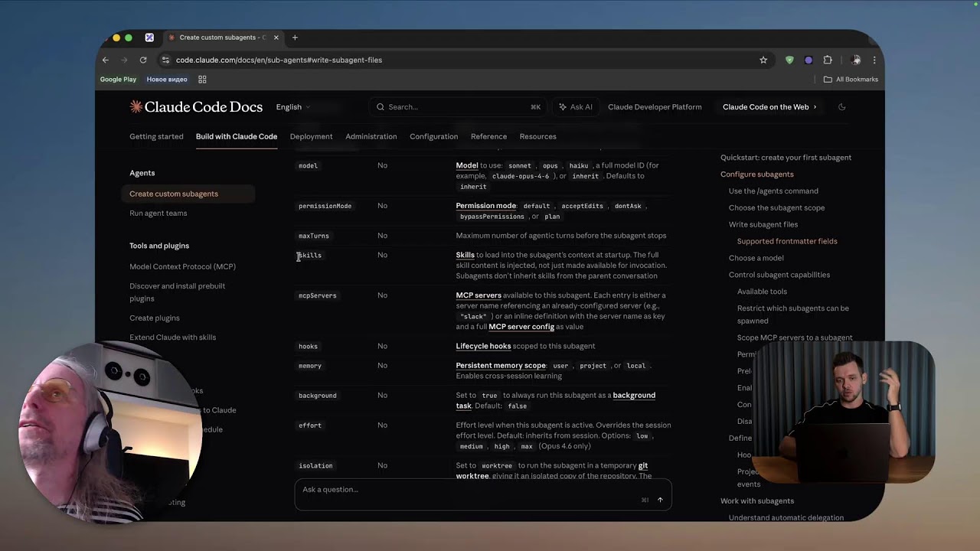Open the Deployment tab
The image size is (980, 551).
(x=311, y=137)
